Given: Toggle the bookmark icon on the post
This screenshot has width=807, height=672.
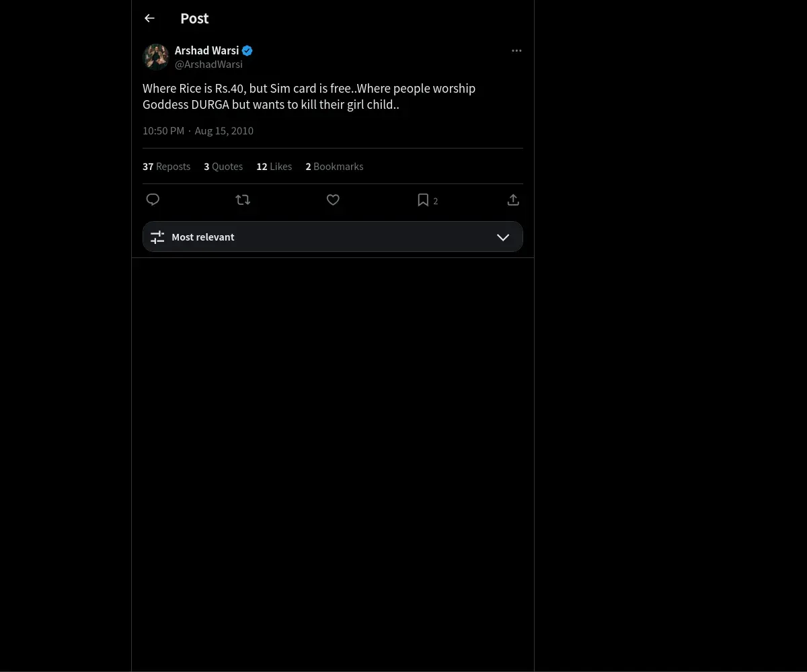Looking at the screenshot, I should (423, 200).
